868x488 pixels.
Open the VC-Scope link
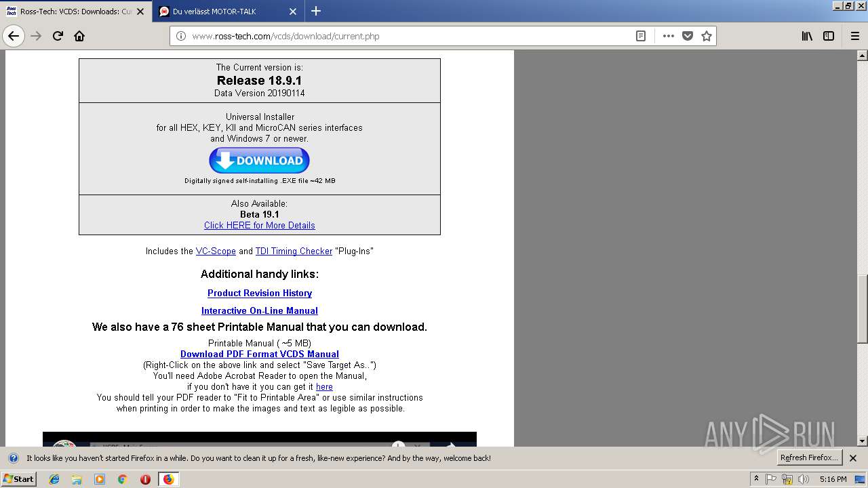(x=216, y=251)
